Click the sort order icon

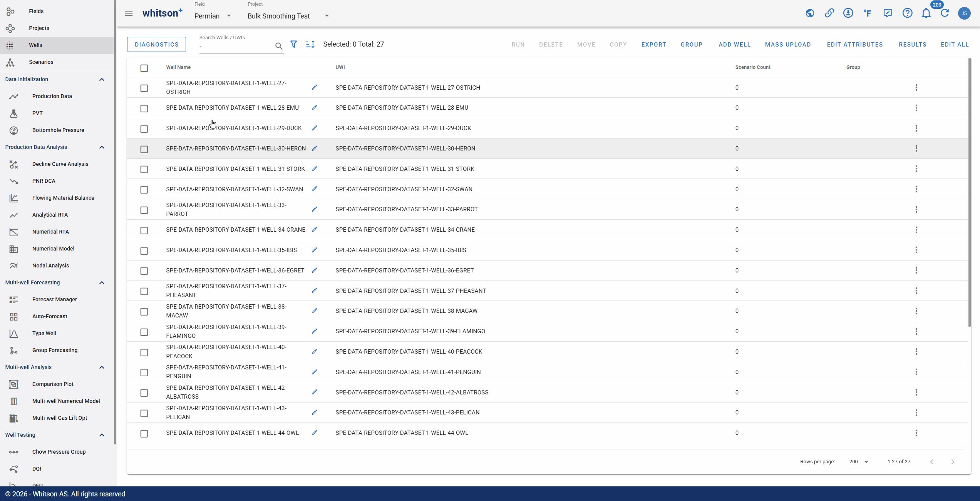coord(310,45)
